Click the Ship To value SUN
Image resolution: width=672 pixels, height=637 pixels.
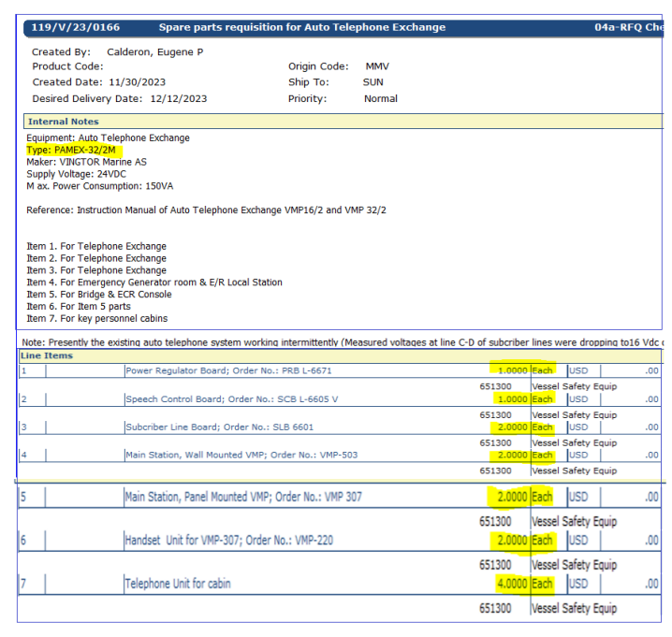pyautogui.click(x=373, y=82)
